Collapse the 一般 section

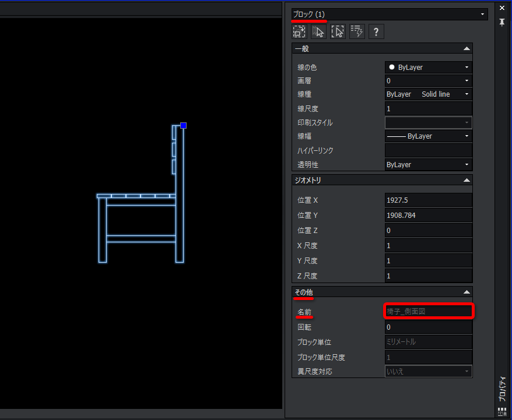[x=466, y=49]
